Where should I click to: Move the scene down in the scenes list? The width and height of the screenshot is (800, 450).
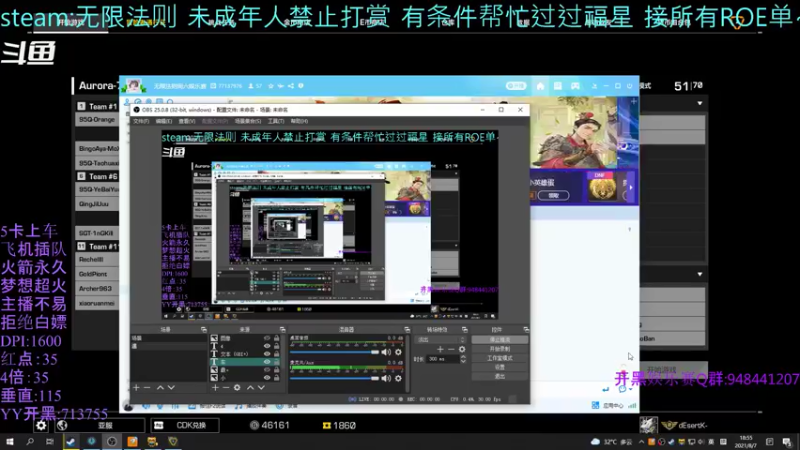(x=171, y=388)
